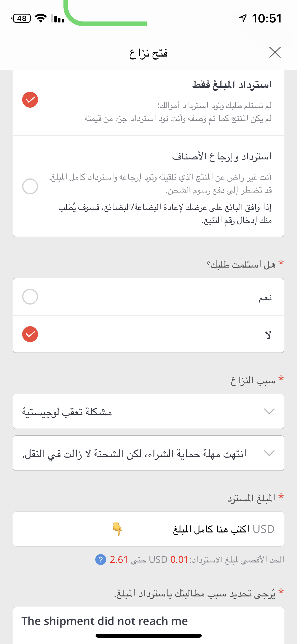297x644 pixels.
Task: Open the dispute reason dropdown
Action: tap(148, 411)
